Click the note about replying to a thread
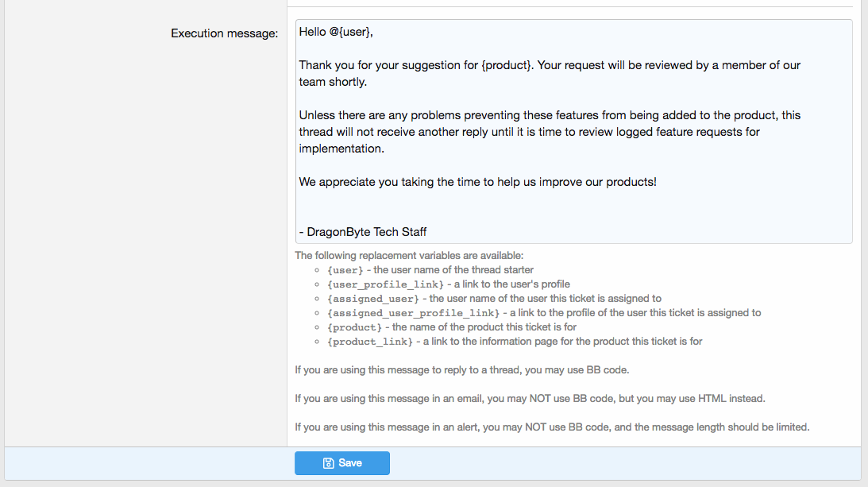 click(x=462, y=370)
